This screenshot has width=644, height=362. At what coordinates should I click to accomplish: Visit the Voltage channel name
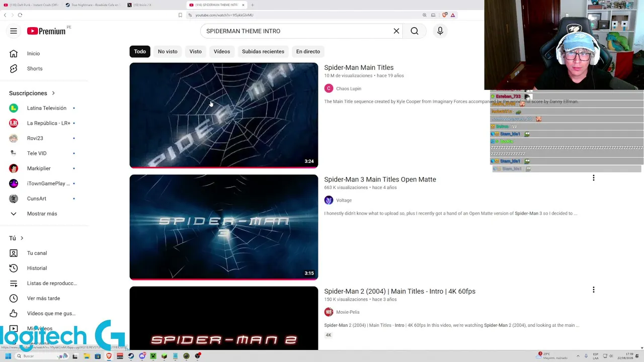[344, 200]
